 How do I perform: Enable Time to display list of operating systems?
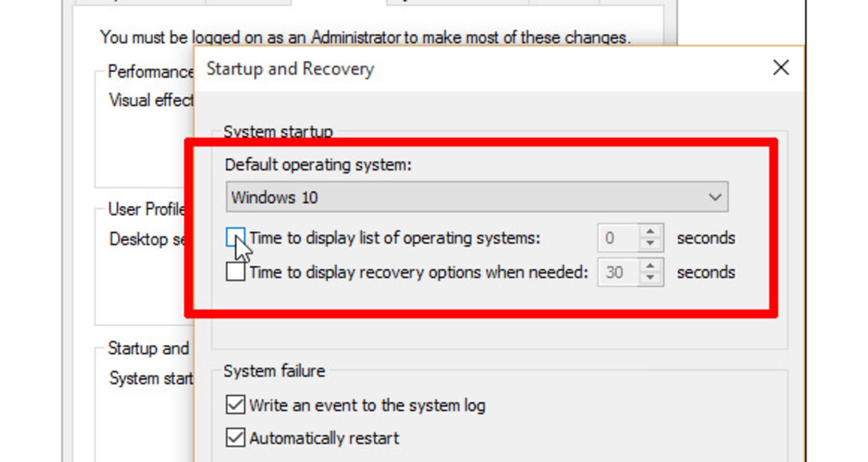235,238
